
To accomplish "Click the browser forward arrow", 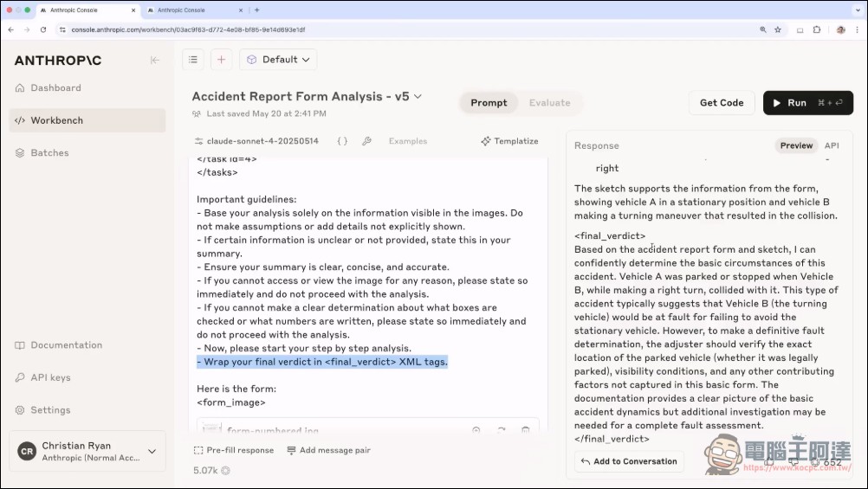I will (x=27, y=30).
